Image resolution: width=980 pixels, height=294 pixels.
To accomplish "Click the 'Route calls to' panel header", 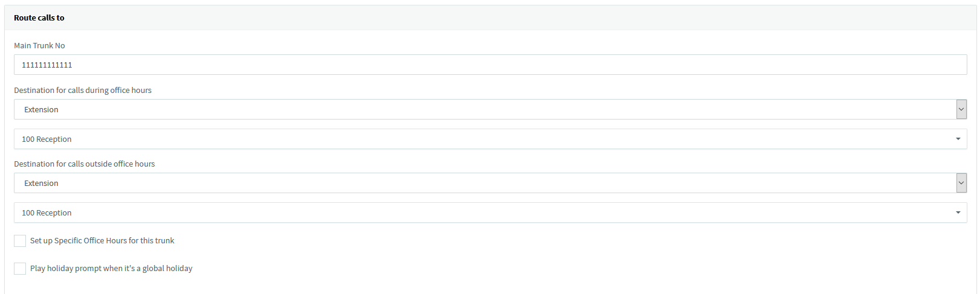I will [39, 18].
